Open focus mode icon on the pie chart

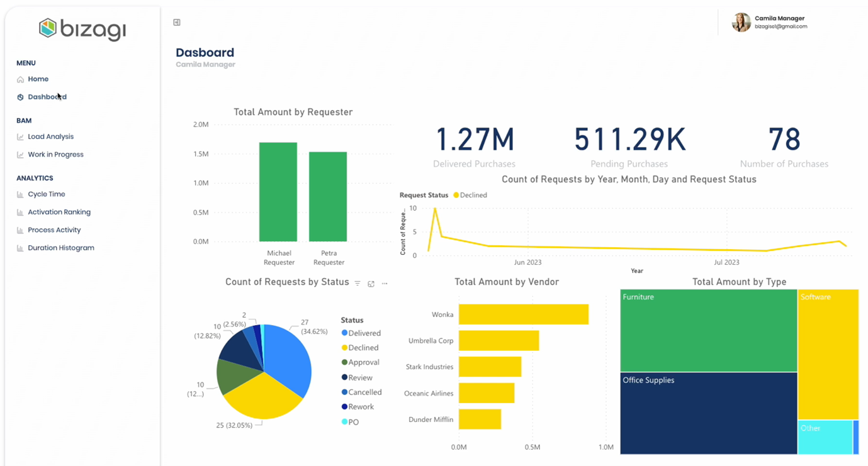click(371, 284)
